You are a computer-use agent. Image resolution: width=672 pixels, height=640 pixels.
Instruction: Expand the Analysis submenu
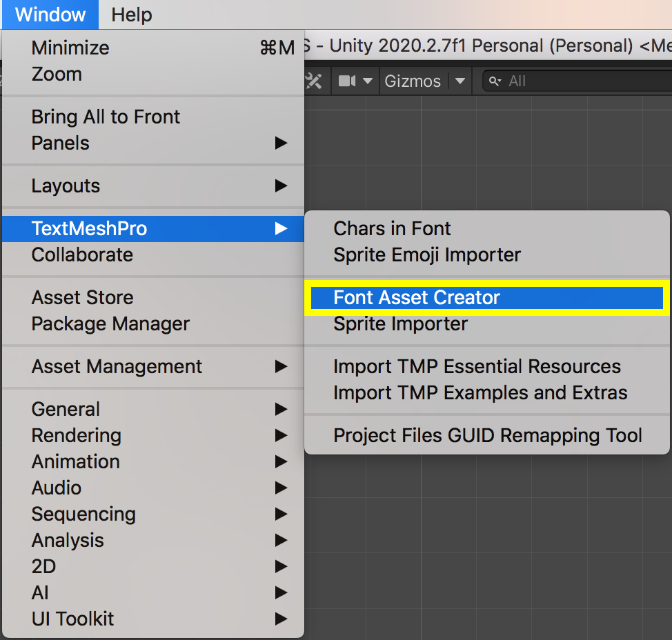coord(153,540)
